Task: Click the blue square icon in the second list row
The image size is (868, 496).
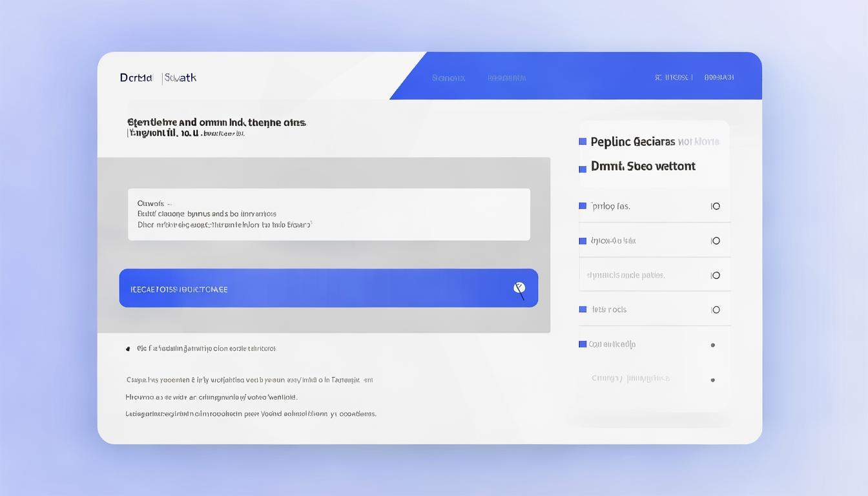Action: (x=583, y=241)
